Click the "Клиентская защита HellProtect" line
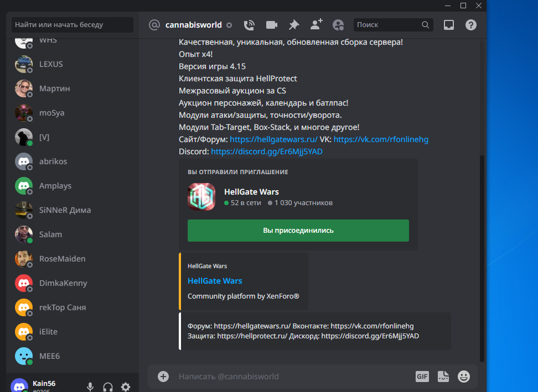Image resolution: width=538 pixels, height=392 pixels. click(x=238, y=79)
